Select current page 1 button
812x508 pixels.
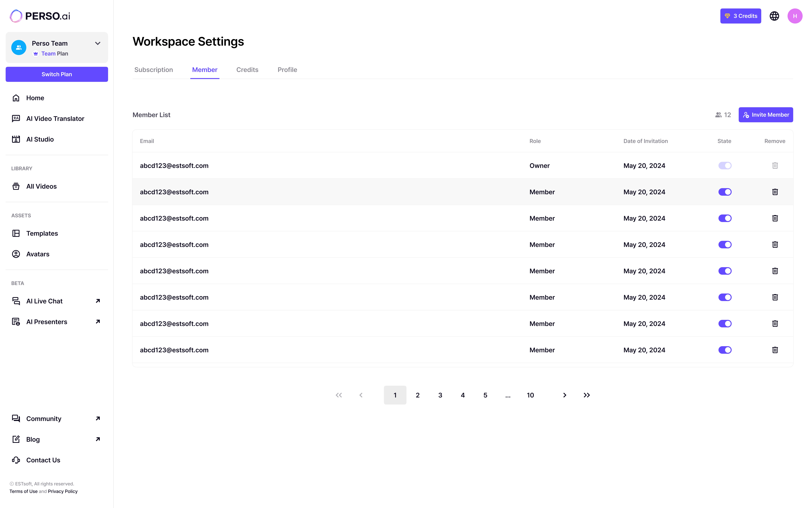tap(395, 395)
